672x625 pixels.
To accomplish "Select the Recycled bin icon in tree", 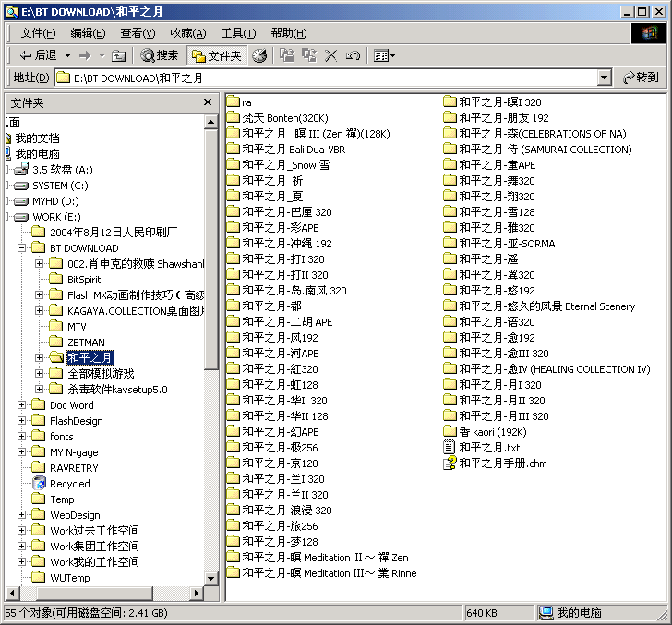I will coord(39,483).
